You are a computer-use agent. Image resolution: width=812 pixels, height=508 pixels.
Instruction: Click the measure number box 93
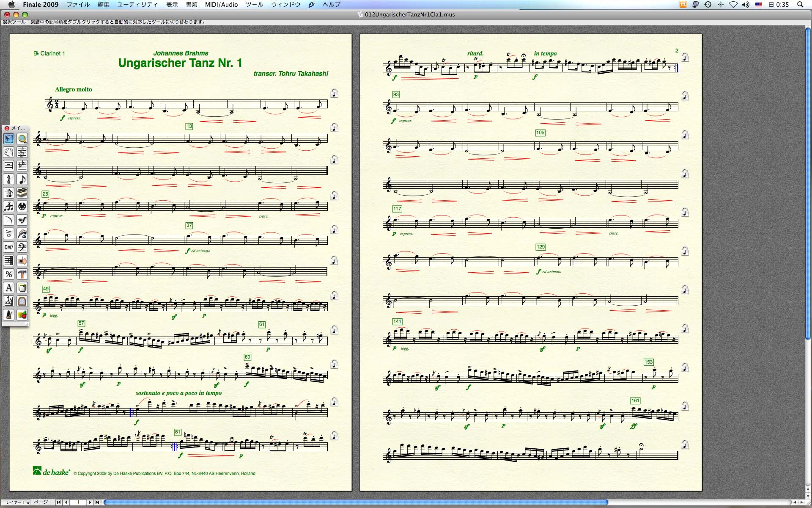tap(396, 94)
